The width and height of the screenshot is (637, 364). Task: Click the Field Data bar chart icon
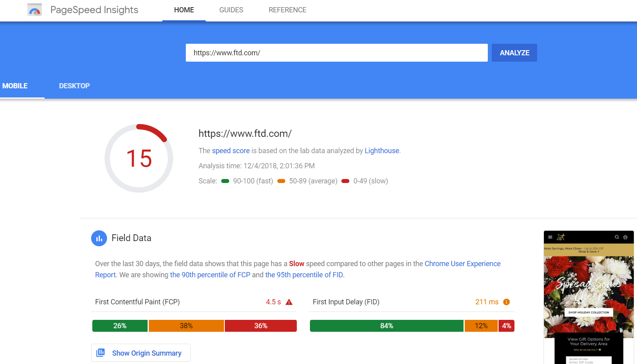pos(99,238)
